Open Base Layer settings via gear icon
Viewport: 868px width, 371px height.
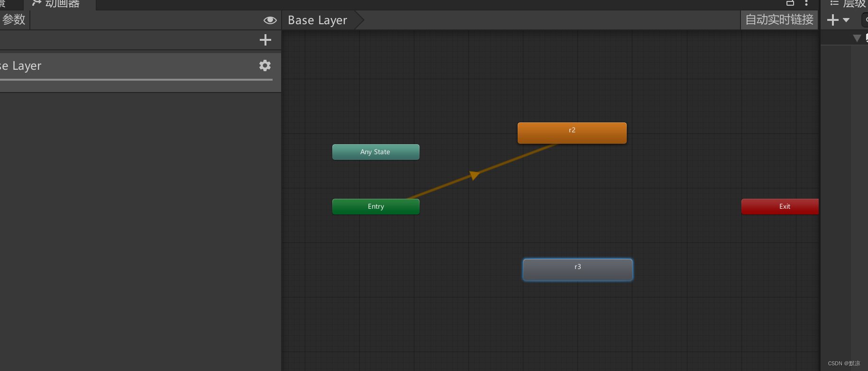(x=265, y=65)
